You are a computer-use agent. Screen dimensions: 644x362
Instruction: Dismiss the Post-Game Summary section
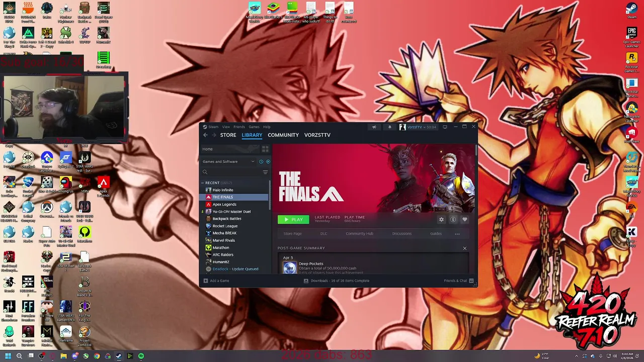click(x=464, y=248)
